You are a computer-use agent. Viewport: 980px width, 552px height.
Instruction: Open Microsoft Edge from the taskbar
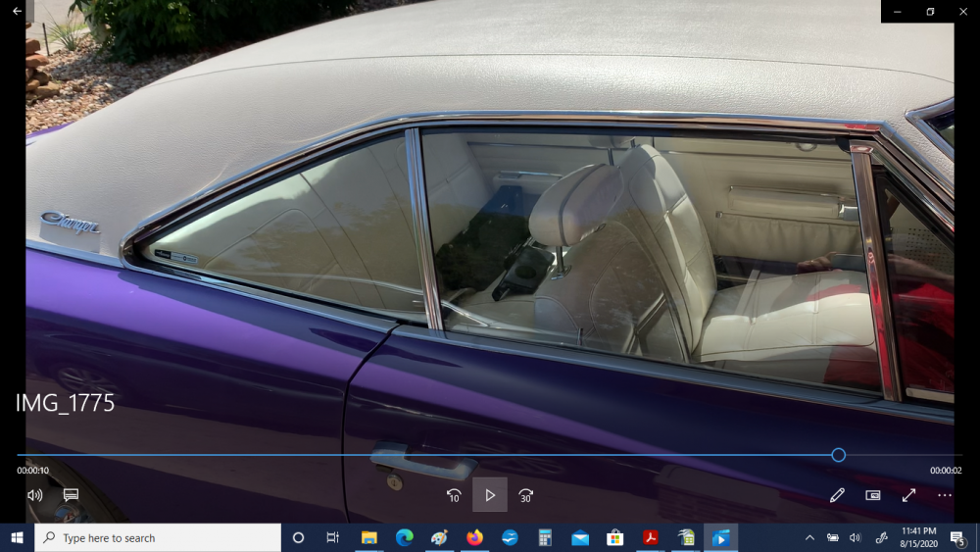click(404, 537)
